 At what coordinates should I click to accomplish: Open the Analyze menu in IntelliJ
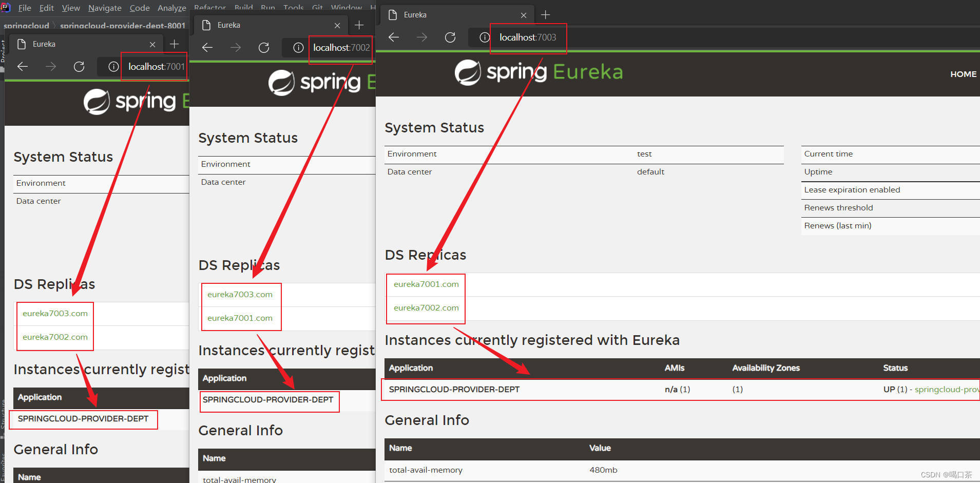point(172,8)
